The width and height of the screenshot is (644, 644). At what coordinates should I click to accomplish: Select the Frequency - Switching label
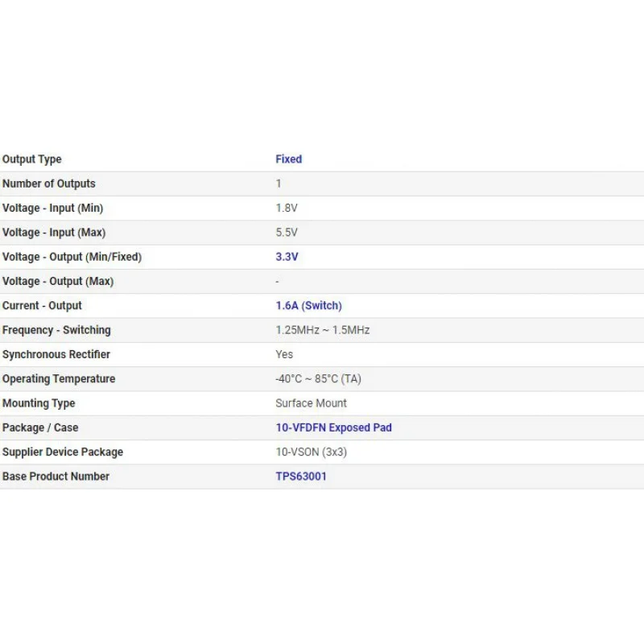[x=56, y=330]
